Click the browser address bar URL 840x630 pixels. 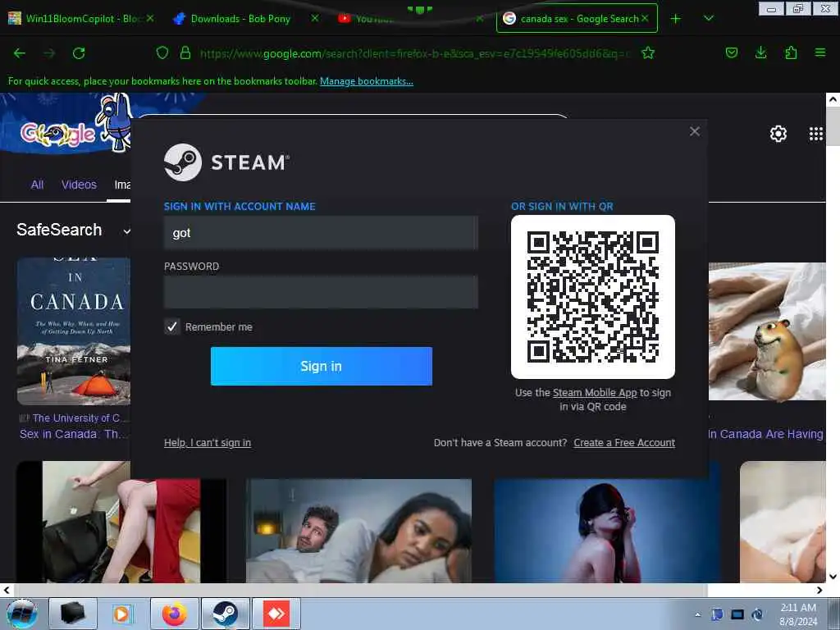click(x=415, y=53)
